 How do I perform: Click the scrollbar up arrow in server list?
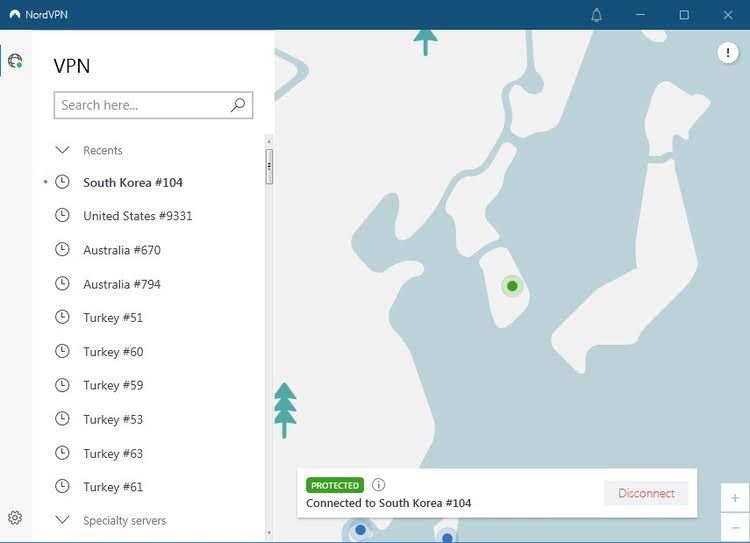point(269,141)
